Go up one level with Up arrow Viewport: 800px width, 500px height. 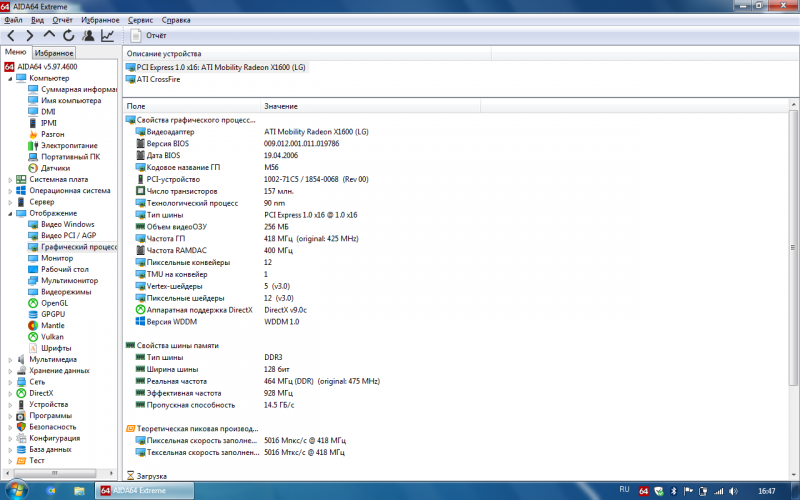tap(49, 35)
